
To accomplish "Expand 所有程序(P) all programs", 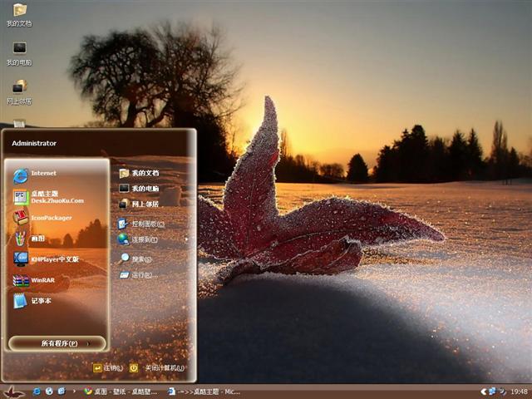I will tap(57, 343).
